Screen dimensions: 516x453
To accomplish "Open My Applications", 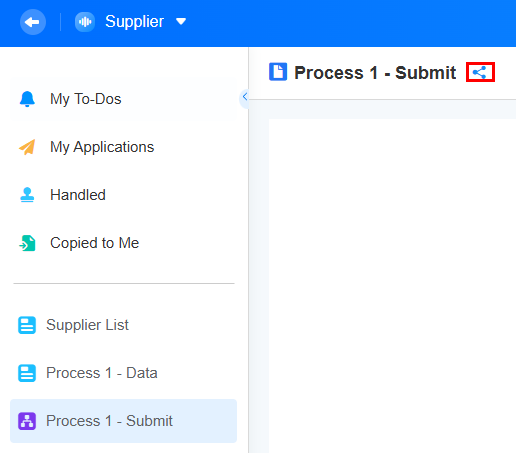I will coord(123,147).
